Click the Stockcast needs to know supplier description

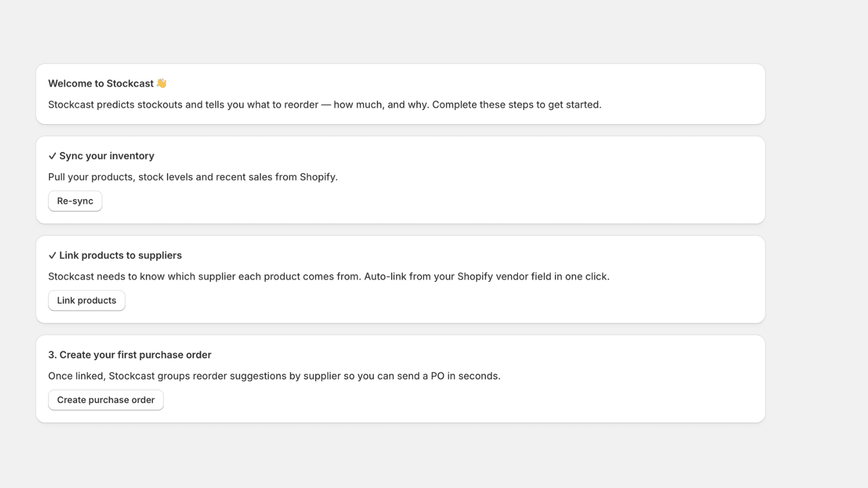(x=329, y=277)
